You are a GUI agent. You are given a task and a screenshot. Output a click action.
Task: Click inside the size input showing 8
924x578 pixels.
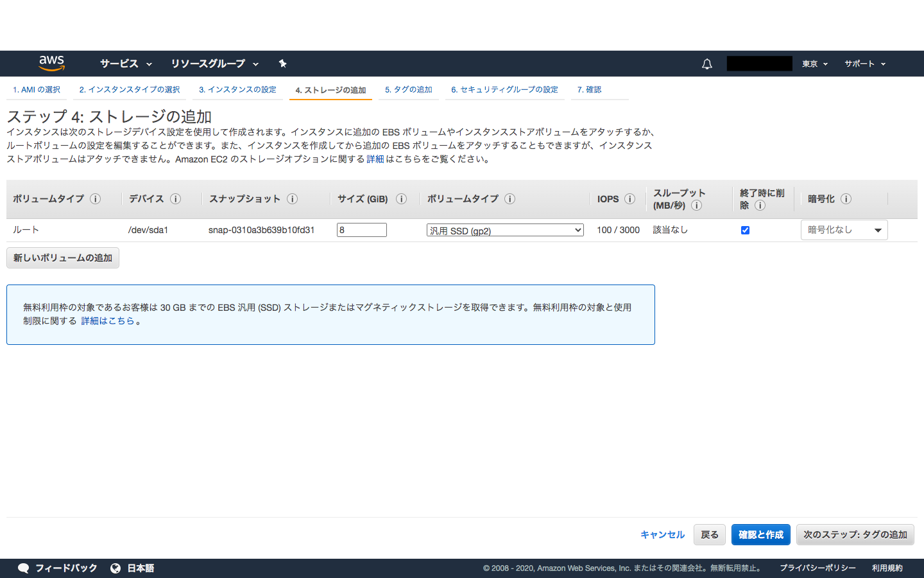tap(361, 229)
